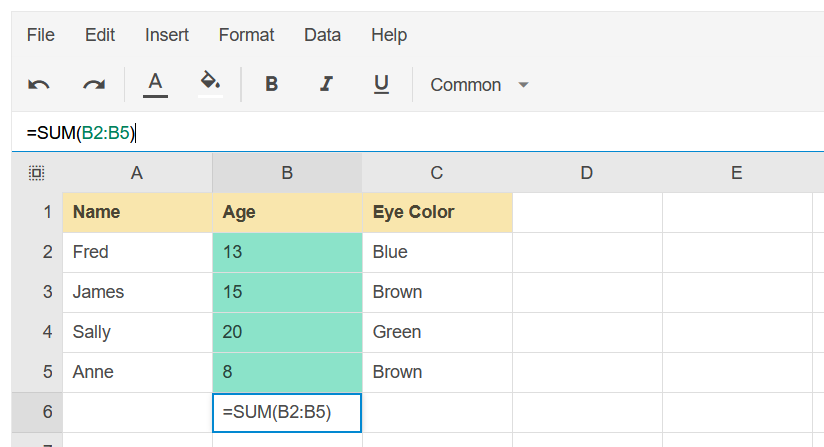This screenshot has width=824, height=447.
Task: Click the Undo arrow icon
Action: point(39,85)
